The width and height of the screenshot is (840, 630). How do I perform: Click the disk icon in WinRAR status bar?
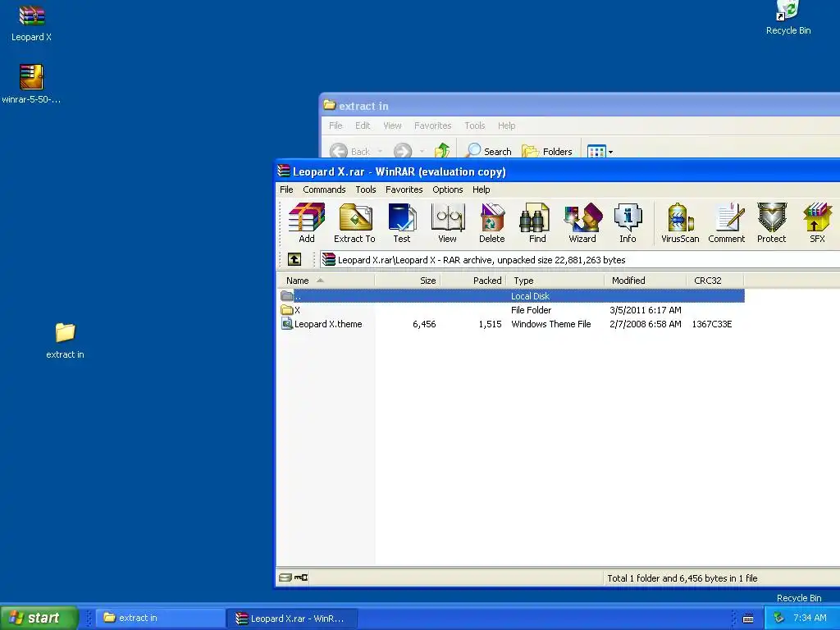(285, 577)
